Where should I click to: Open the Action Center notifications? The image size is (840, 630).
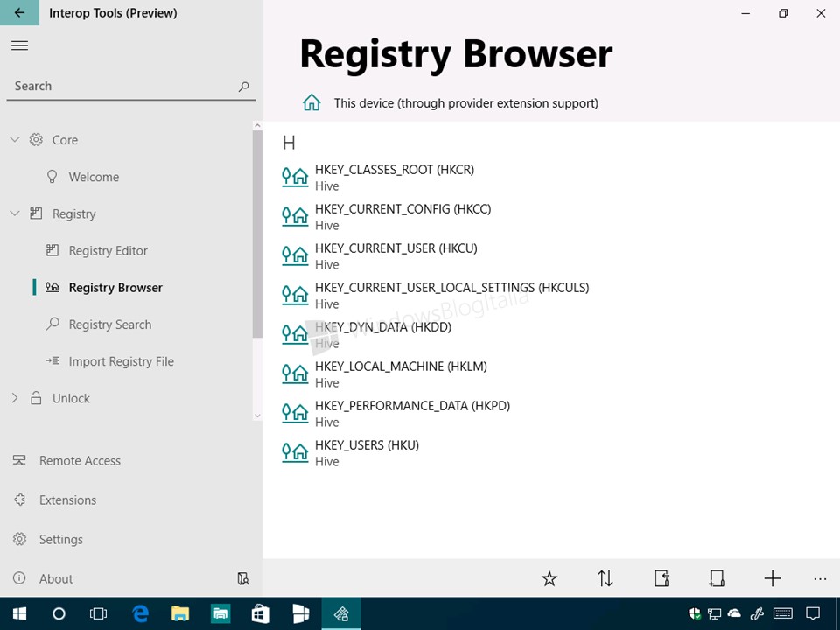[x=813, y=613]
